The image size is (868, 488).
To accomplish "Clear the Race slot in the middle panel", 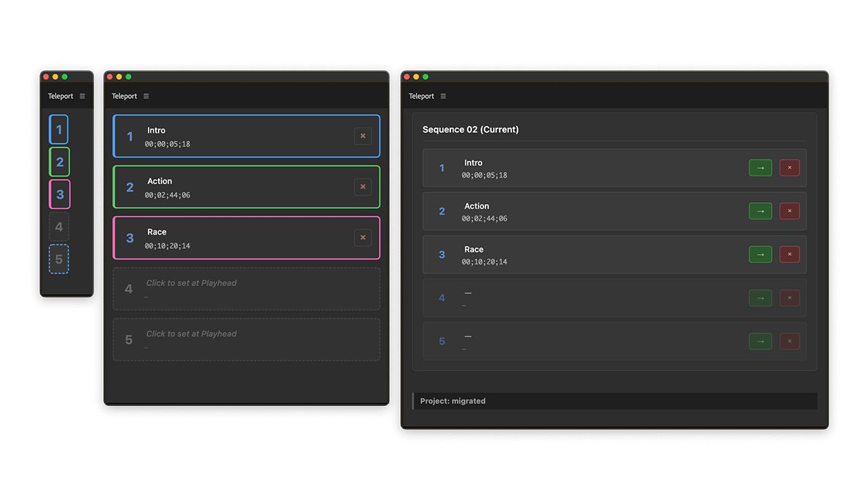I will 363,238.
